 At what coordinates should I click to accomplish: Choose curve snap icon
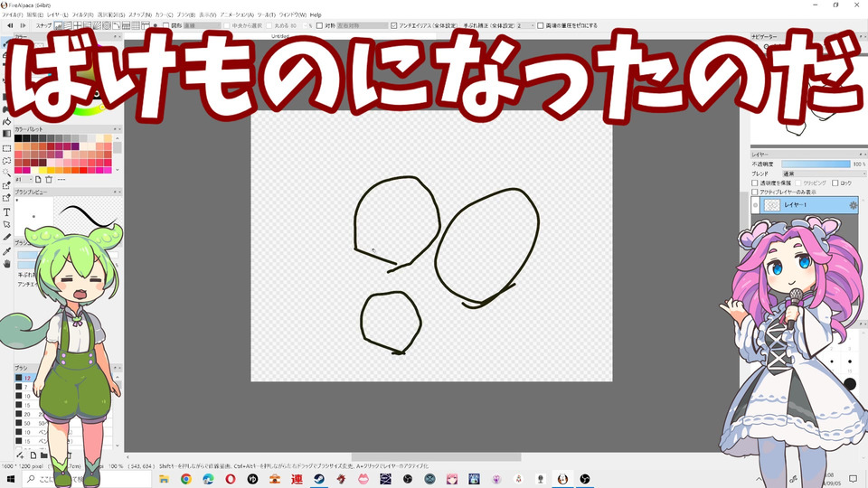[117, 25]
